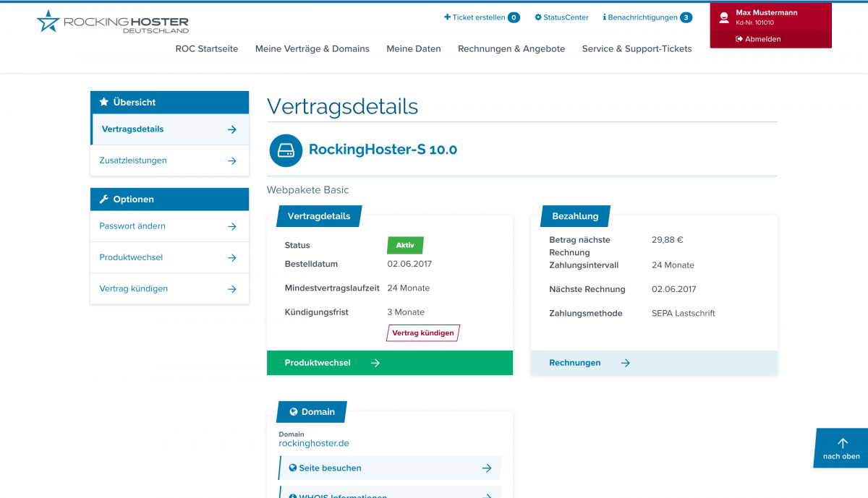
Task: Click the user avatar icon beside Max Mustermann
Action: pos(723,18)
